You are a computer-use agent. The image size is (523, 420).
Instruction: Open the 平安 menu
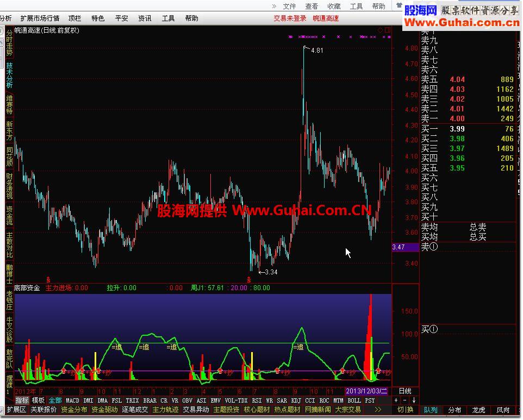coord(121,18)
